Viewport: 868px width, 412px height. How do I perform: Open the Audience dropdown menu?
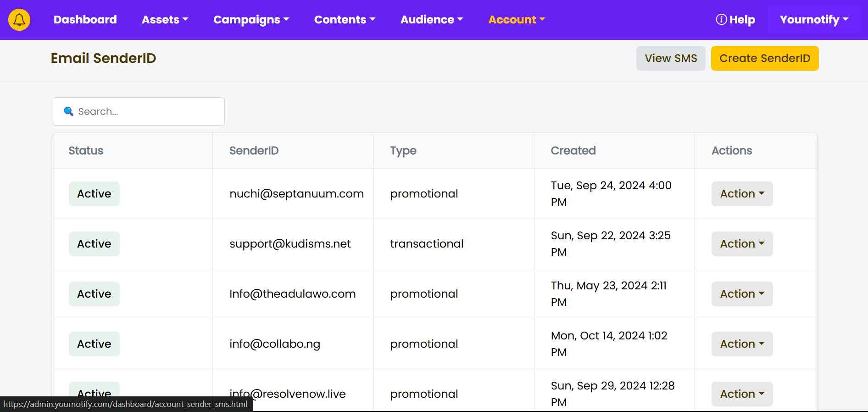tap(432, 20)
